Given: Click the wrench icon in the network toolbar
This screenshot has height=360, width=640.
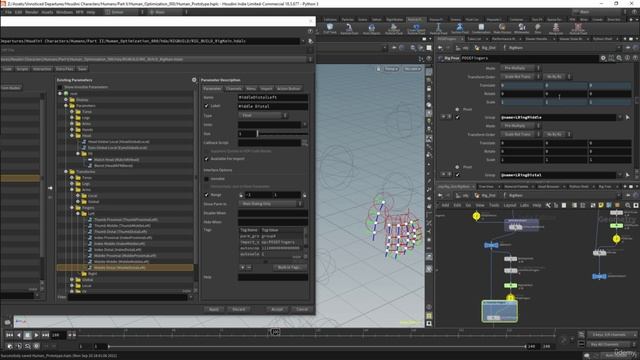Looking at the screenshot, I should [548, 205].
